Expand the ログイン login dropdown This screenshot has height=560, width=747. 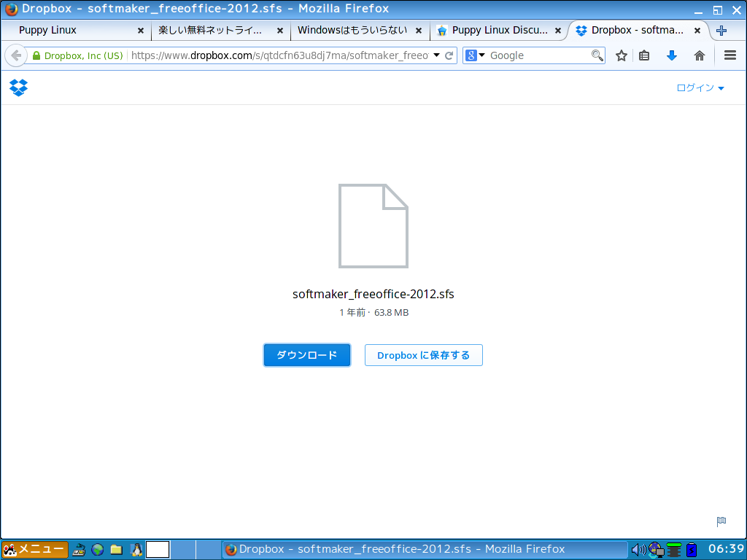[700, 87]
